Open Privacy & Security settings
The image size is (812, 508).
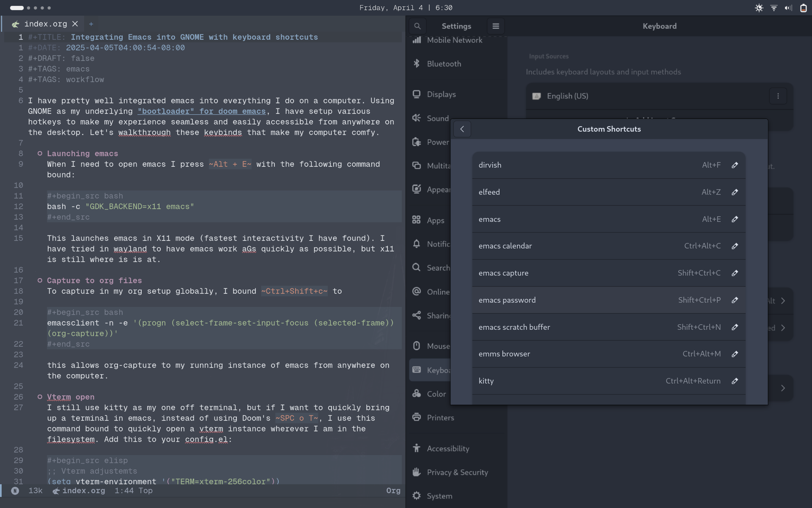pyautogui.click(x=457, y=472)
